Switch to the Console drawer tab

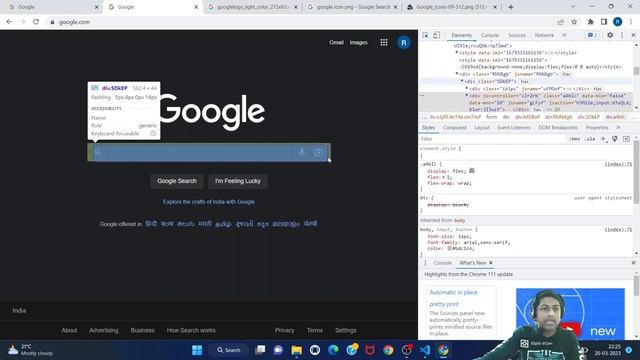pyautogui.click(x=442, y=263)
